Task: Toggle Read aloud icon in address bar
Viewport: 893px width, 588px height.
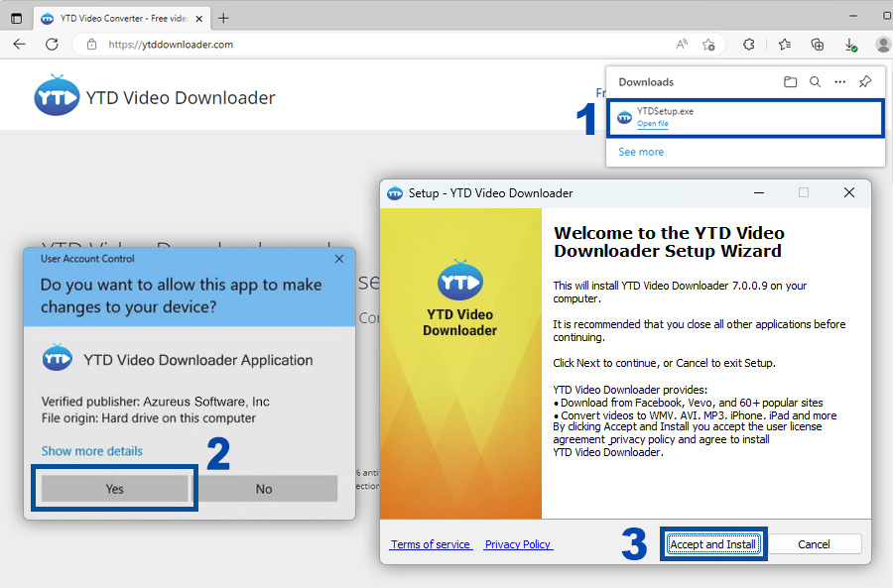Action: pyautogui.click(x=682, y=45)
